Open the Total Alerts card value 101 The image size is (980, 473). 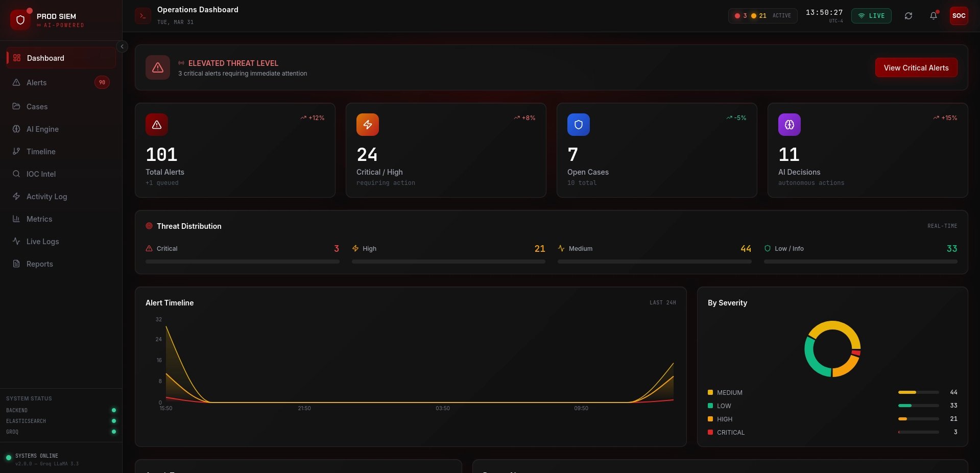[161, 154]
